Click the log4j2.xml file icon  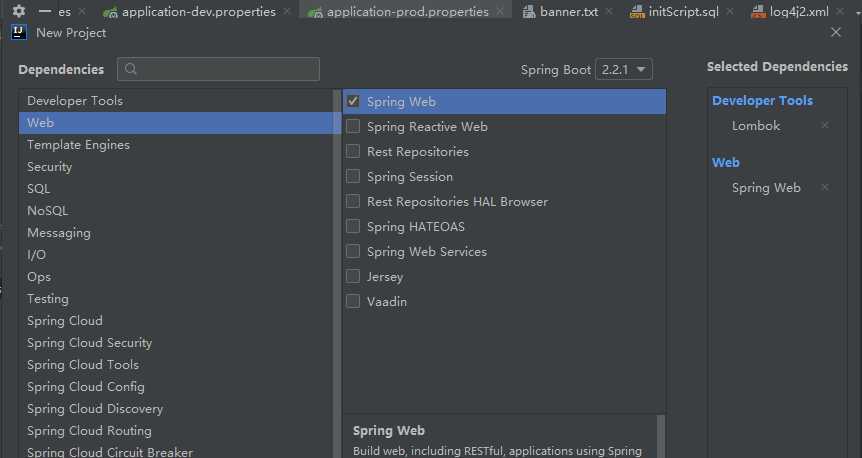(x=759, y=11)
